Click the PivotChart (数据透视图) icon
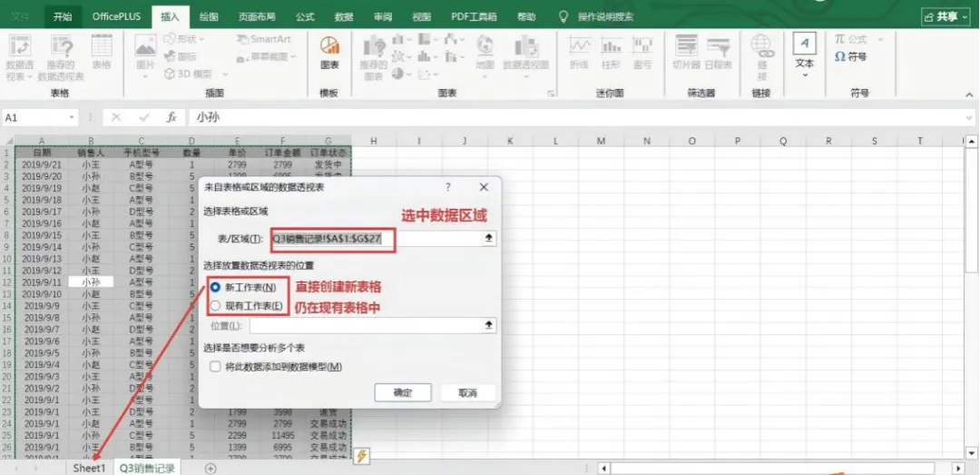 [526, 53]
